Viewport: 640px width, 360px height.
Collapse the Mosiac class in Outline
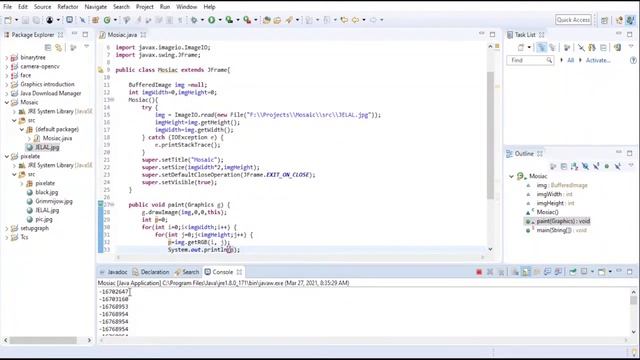[x=511, y=176]
